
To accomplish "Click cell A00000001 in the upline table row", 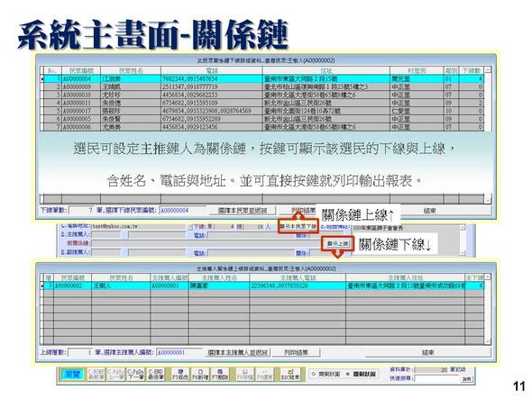I will (x=170, y=286).
